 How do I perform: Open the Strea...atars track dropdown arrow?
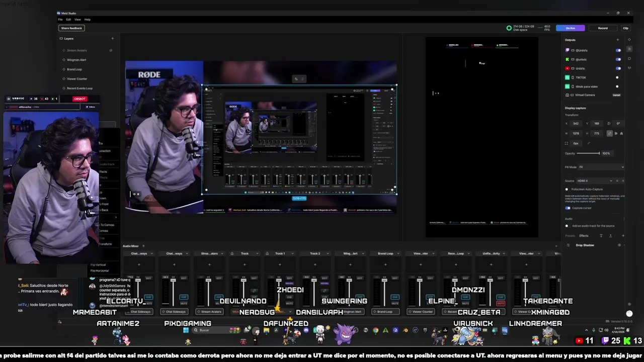221,253
